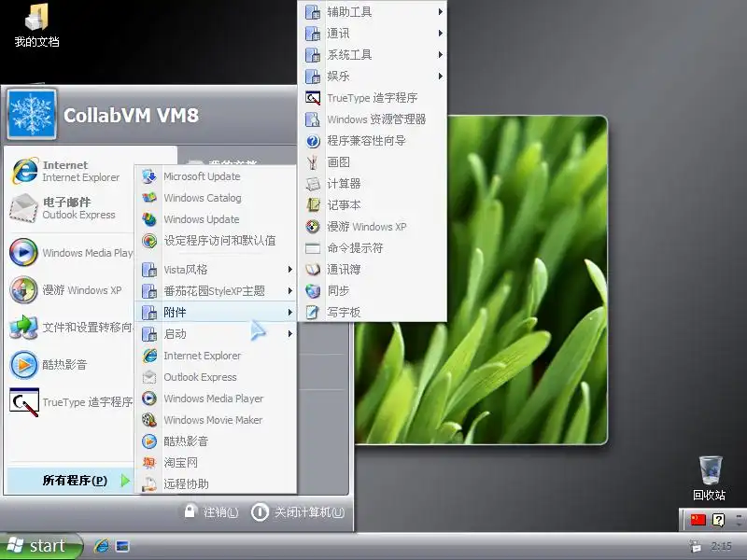Click the 2:15 clock in the system tray
Viewport: 747px width, 560px height.
pos(721,546)
